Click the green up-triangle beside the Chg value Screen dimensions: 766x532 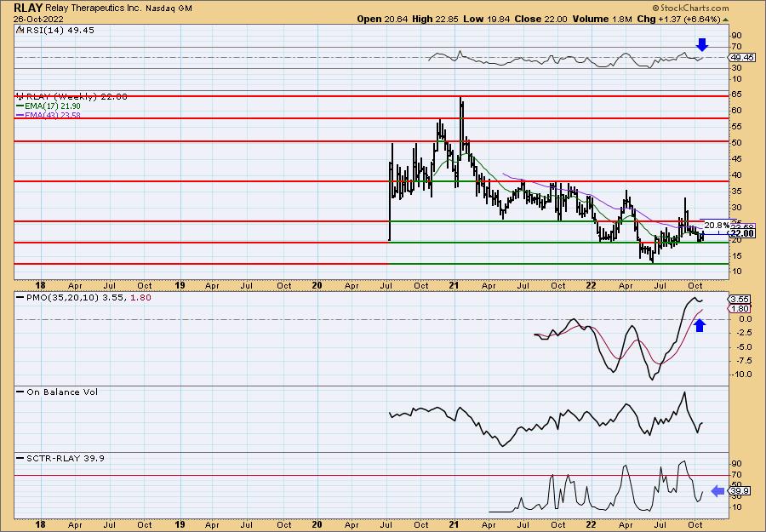click(x=725, y=20)
